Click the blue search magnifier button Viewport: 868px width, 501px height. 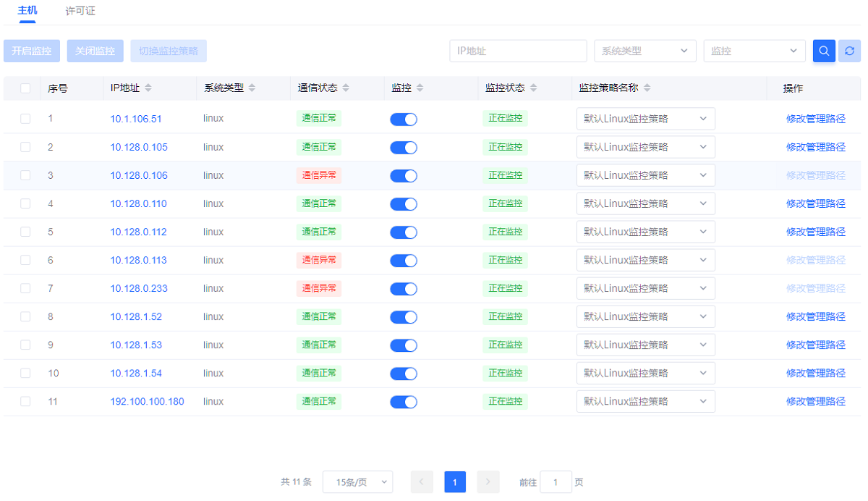point(824,51)
